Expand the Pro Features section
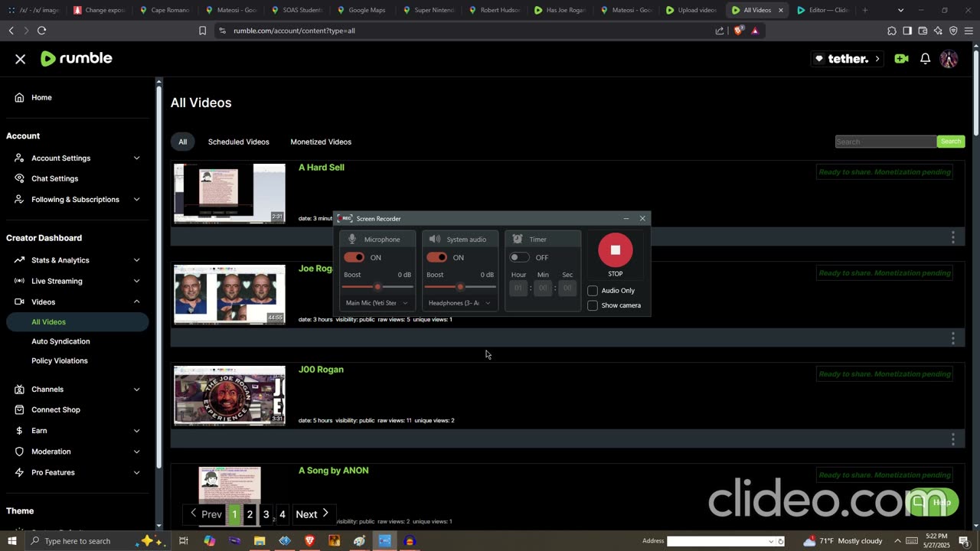This screenshot has width=980, height=551. point(77,472)
